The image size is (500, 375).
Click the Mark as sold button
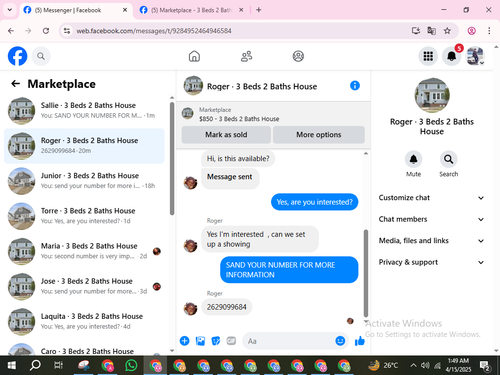click(226, 135)
